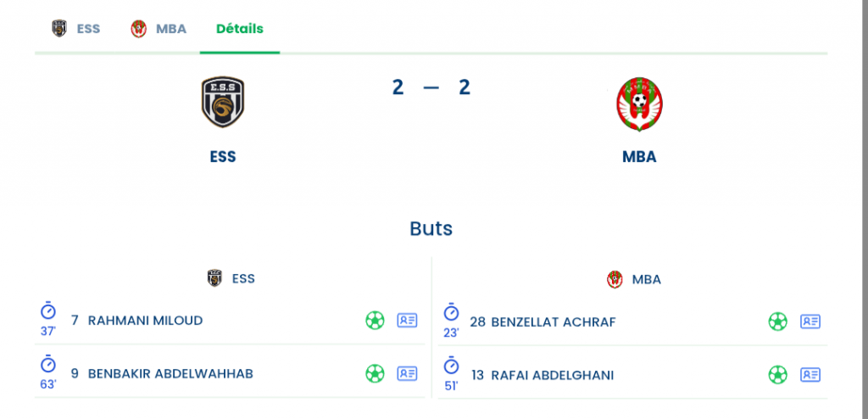Click the goal ball icon for Rahmani Miloud
The height and width of the screenshot is (419, 868).
click(x=375, y=321)
